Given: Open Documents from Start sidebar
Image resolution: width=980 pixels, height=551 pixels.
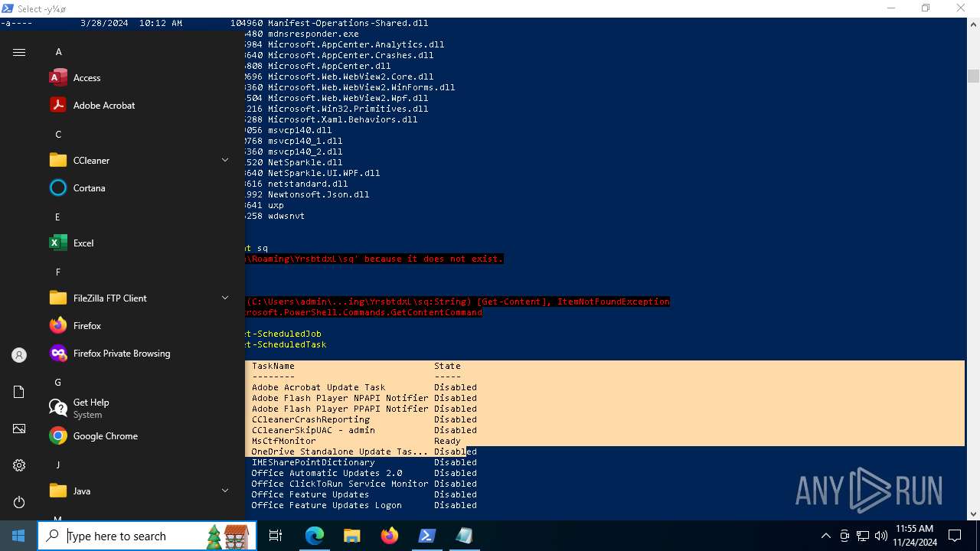Looking at the screenshot, I should pos(19,392).
